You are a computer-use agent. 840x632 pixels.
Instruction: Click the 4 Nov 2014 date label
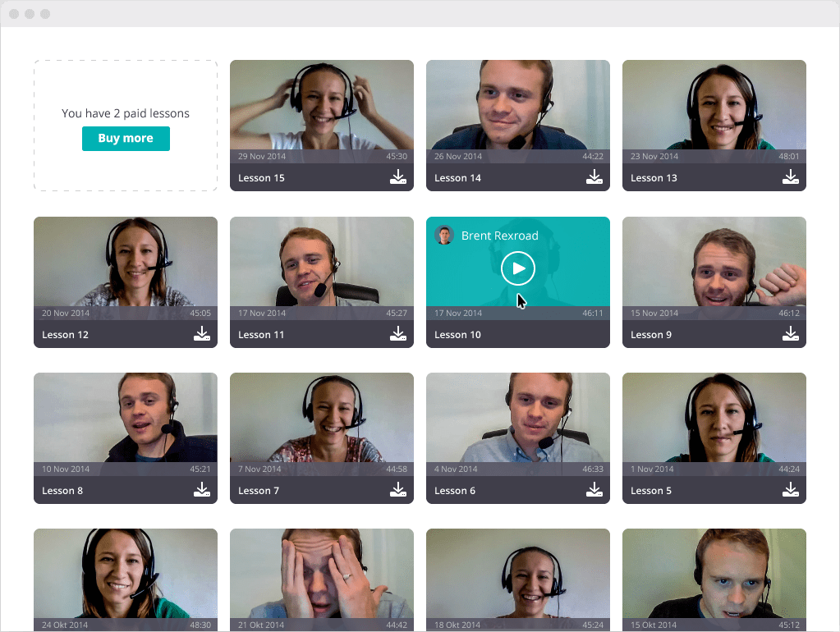[x=456, y=469]
